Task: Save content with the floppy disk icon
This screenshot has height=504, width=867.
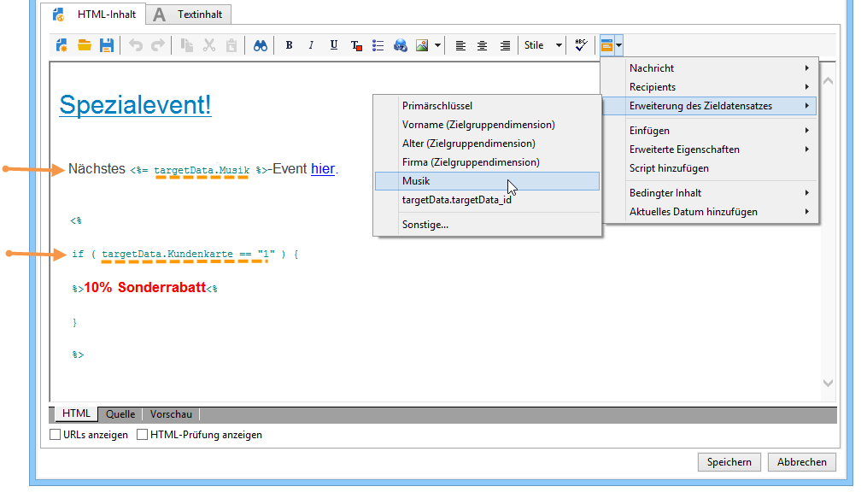Action: [107, 45]
